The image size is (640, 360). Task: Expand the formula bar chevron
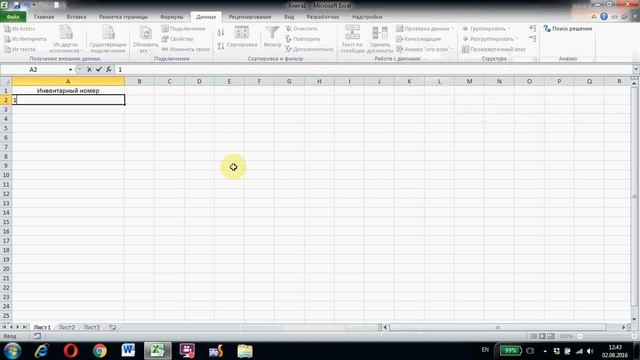(636, 69)
